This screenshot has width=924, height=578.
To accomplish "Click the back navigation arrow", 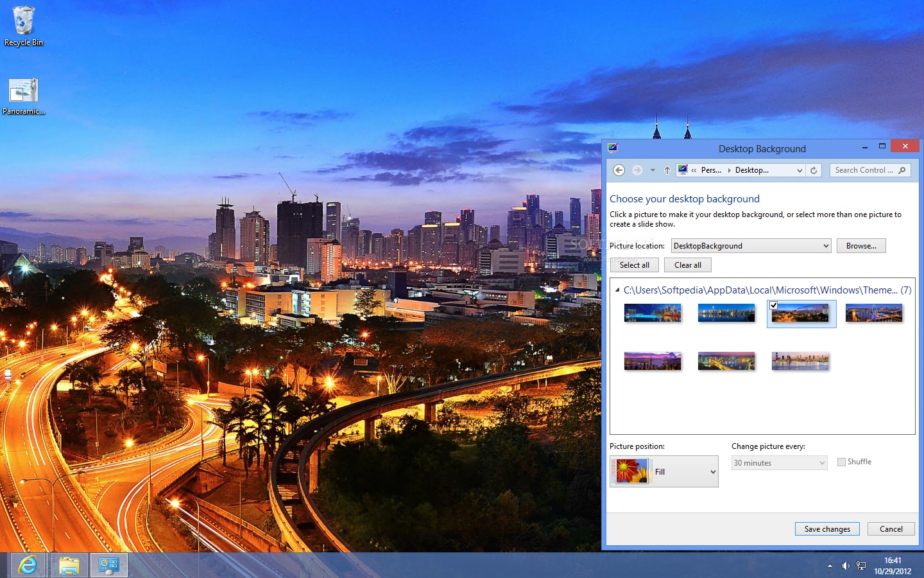I will pos(619,170).
